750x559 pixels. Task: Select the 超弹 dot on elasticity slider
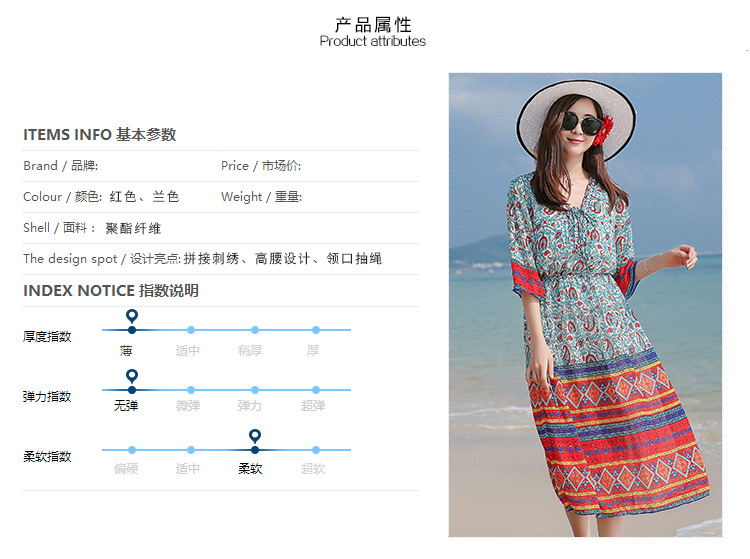tap(316, 390)
